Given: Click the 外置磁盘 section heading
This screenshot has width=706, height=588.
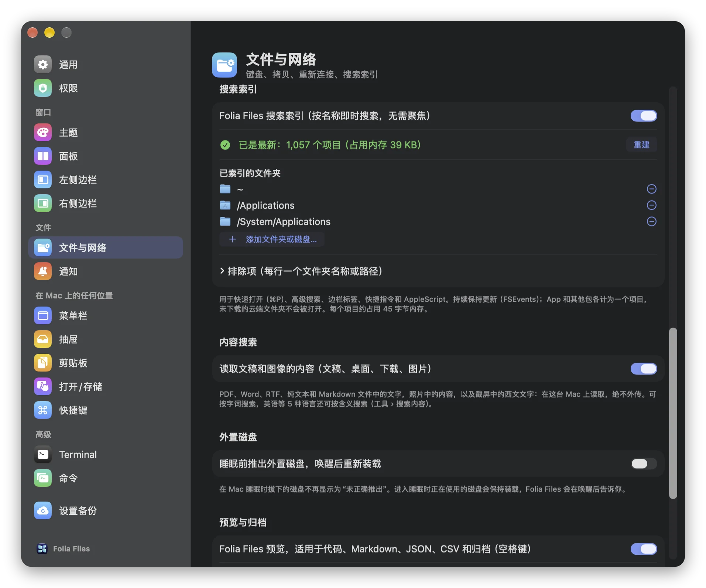Looking at the screenshot, I should (238, 437).
